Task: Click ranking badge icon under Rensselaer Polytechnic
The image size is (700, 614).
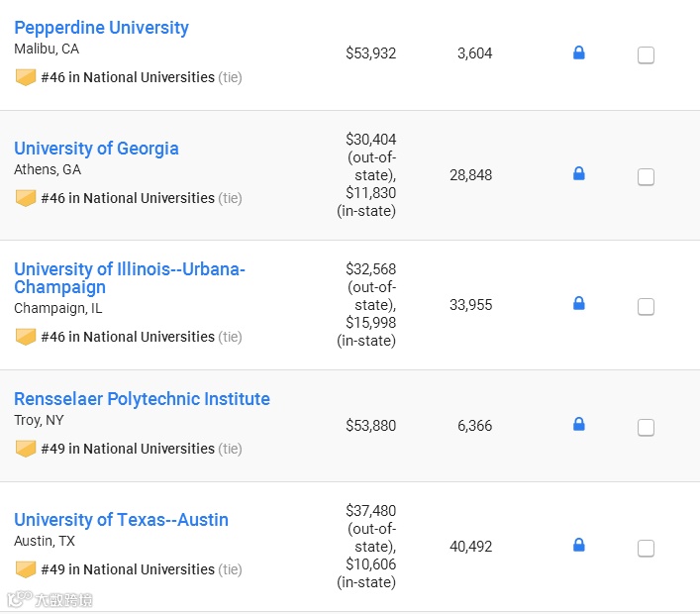Action: point(26,449)
